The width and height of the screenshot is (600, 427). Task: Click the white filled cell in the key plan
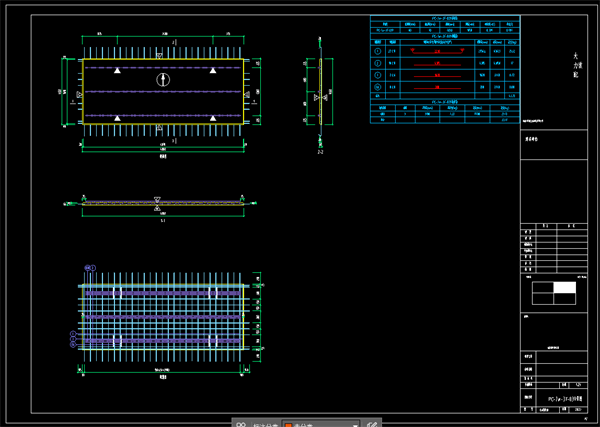click(564, 287)
